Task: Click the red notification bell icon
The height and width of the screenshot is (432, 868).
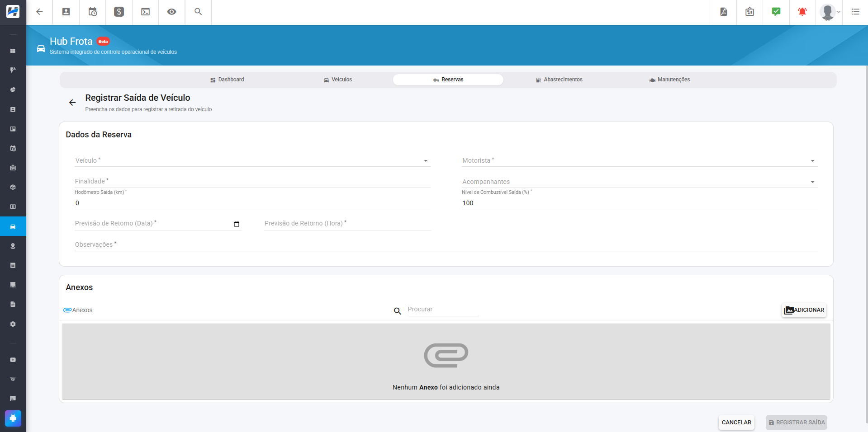Action: coord(802,12)
